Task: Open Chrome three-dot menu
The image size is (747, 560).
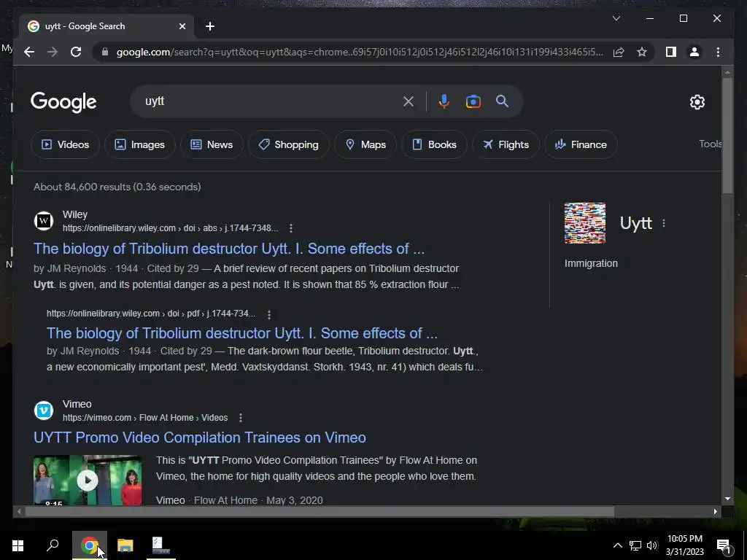Action: [718, 52]
